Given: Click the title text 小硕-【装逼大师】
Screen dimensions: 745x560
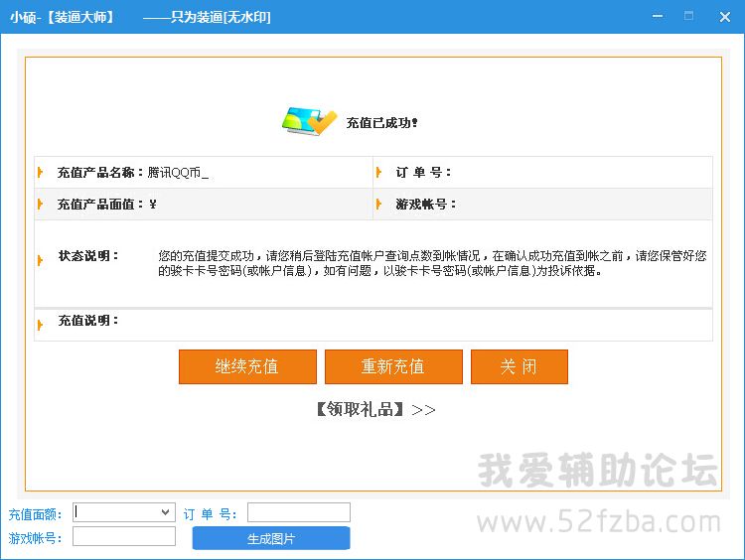Looking at the screenshot, I should coord(63,18).
